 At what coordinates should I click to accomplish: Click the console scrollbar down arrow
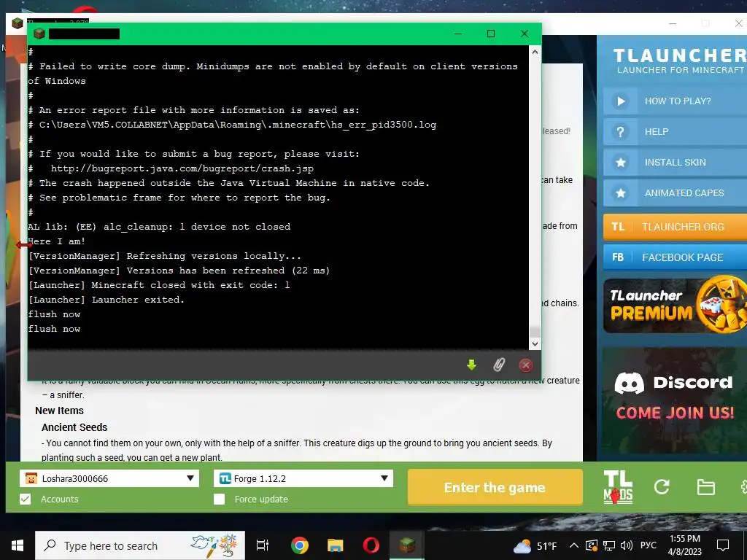[535, 344]
